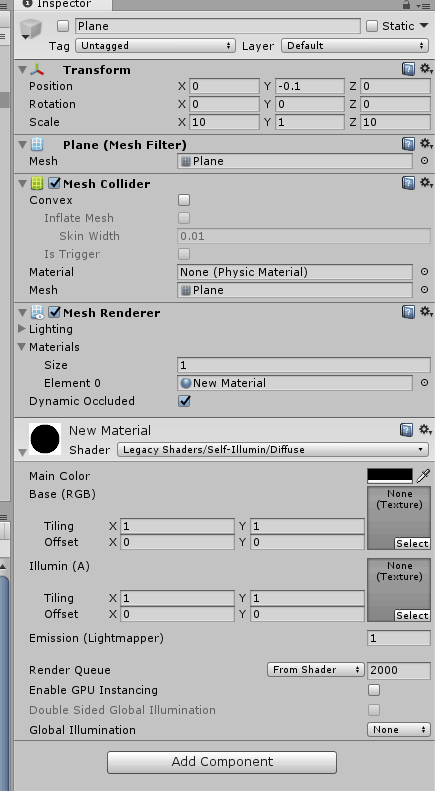Image resolution: width=435 pixels, height=791 pixels.
Task: Click the Rotation Z field
Action: pyautogui.click(x=395, y=104)
